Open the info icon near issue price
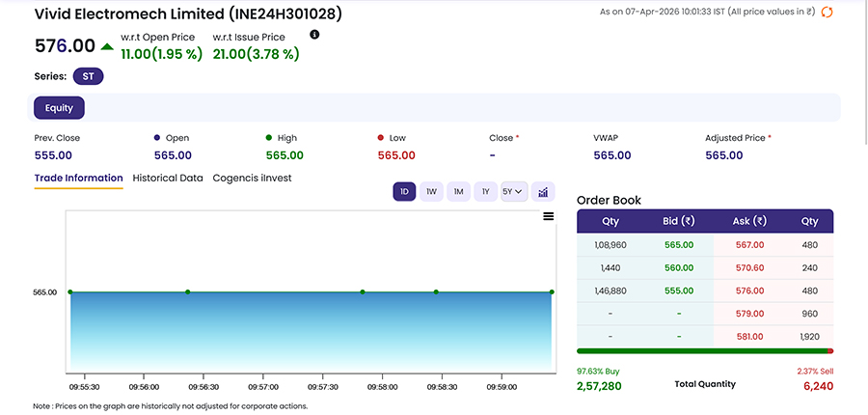This screenshot has height=415, width=868. [314, 35]
